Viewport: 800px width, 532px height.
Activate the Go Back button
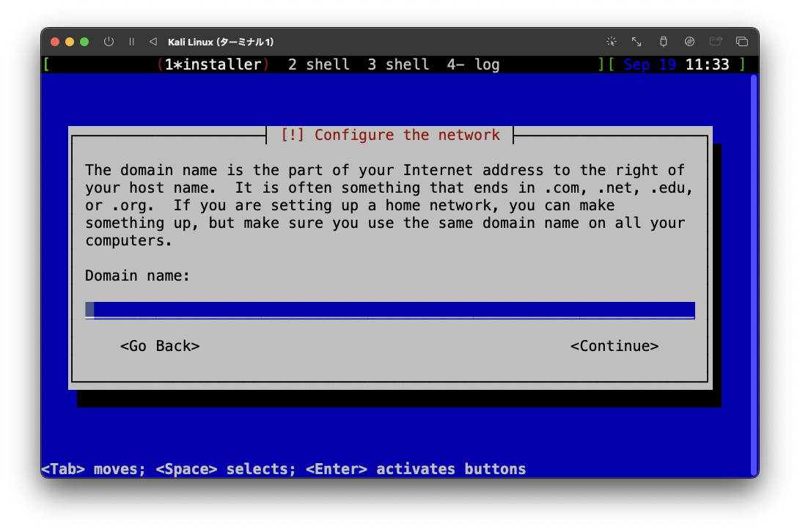point(160,346)
